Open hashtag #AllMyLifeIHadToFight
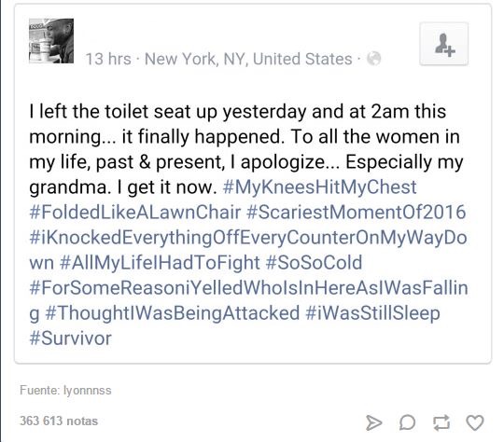504x442 pixels. click(160, 263)
